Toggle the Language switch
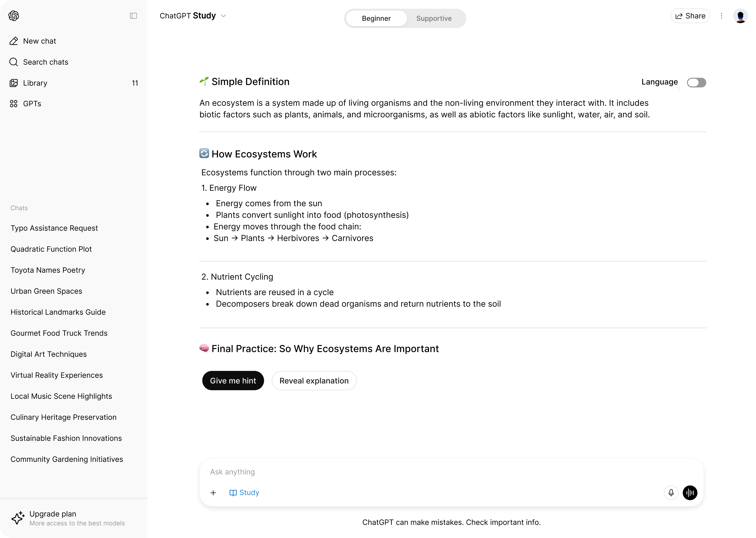Screen dimensions: 756x538 (x=696, y=83)
